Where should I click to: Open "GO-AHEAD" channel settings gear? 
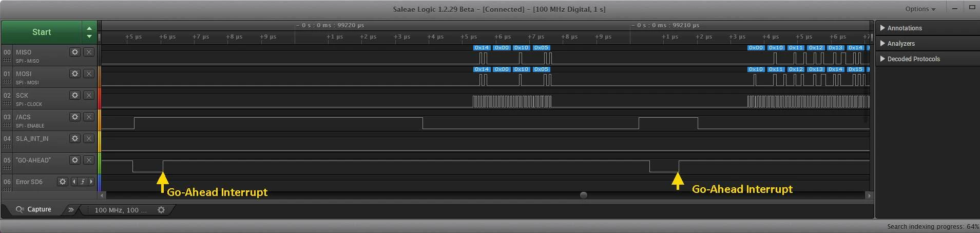click(75, 160)
